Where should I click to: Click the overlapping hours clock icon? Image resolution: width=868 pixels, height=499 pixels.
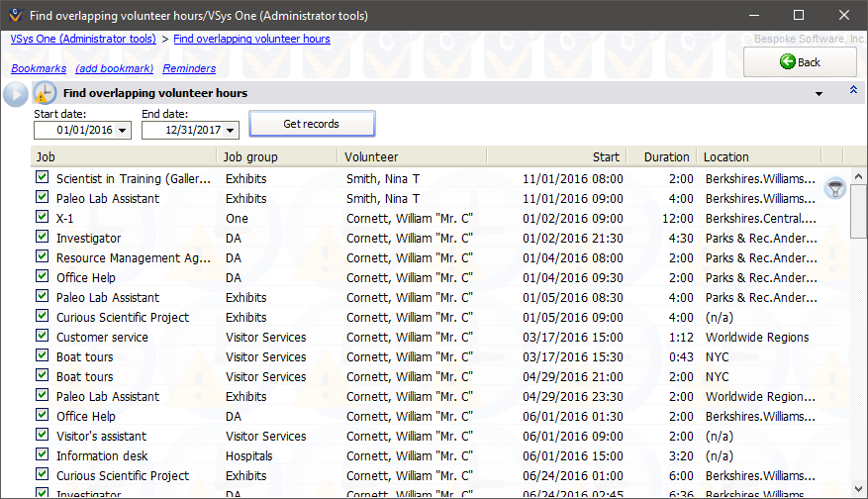click(x=45, y=93)
